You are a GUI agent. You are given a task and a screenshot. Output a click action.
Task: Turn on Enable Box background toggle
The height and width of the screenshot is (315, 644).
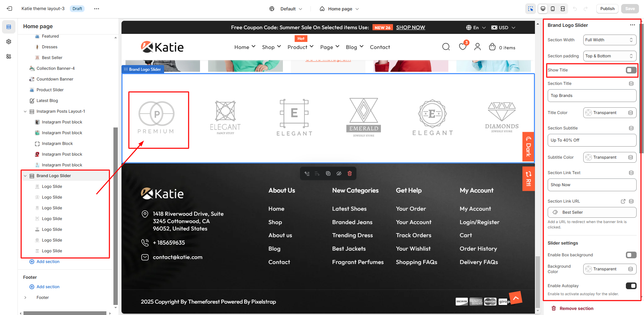(631, 255)
